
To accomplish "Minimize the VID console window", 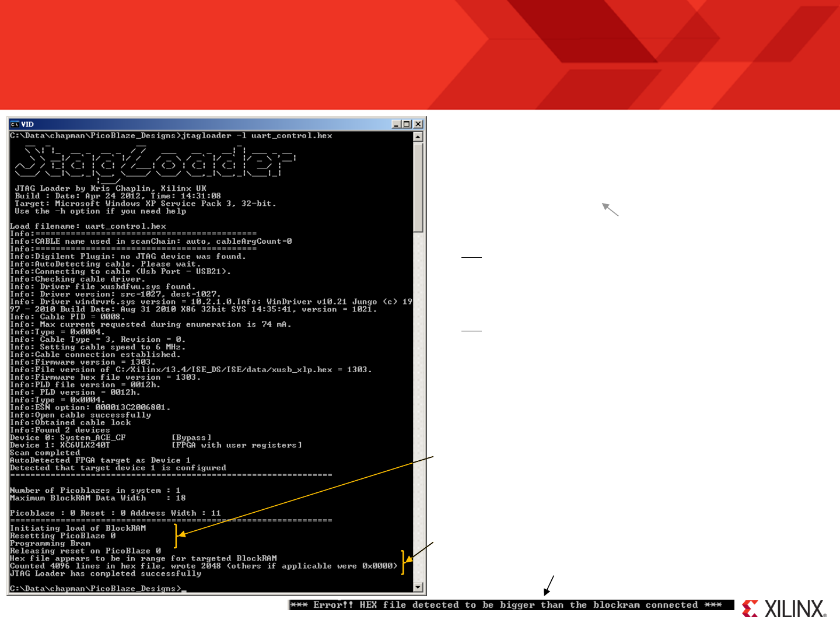I will (x=397, y=124).
